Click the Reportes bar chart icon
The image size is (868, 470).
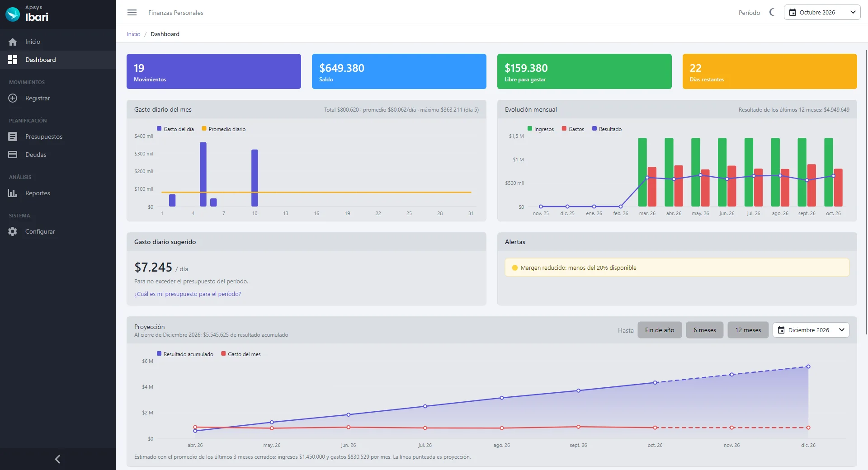point(13,193)
